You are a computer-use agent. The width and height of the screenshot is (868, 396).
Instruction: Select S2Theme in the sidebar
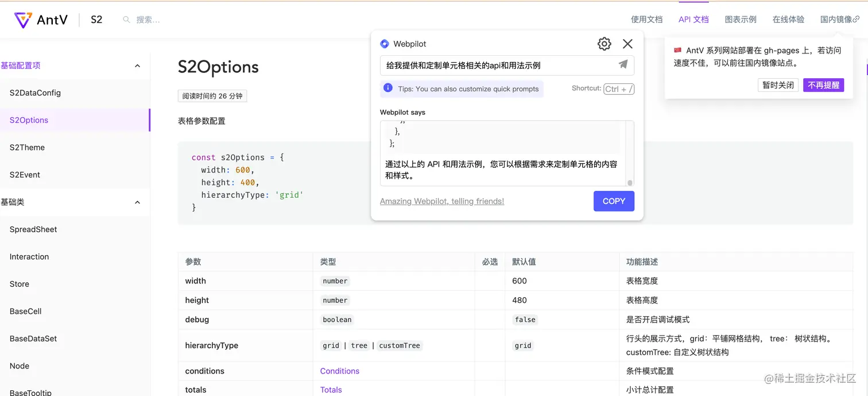(75, 147)
